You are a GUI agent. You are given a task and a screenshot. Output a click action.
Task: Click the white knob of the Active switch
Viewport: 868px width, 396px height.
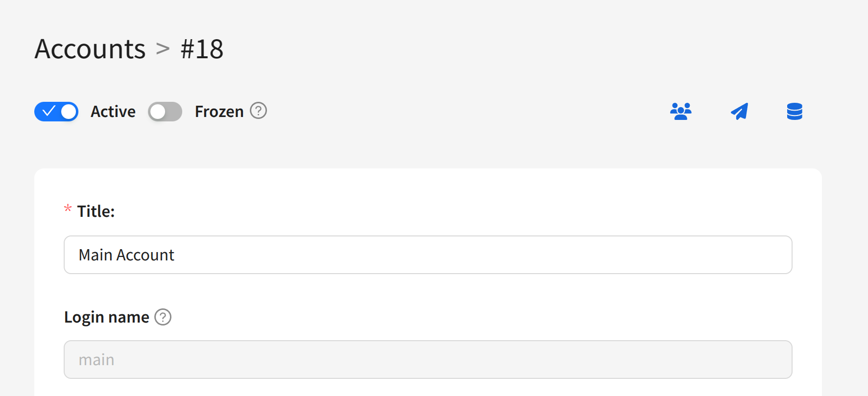(x=69, y=112)
